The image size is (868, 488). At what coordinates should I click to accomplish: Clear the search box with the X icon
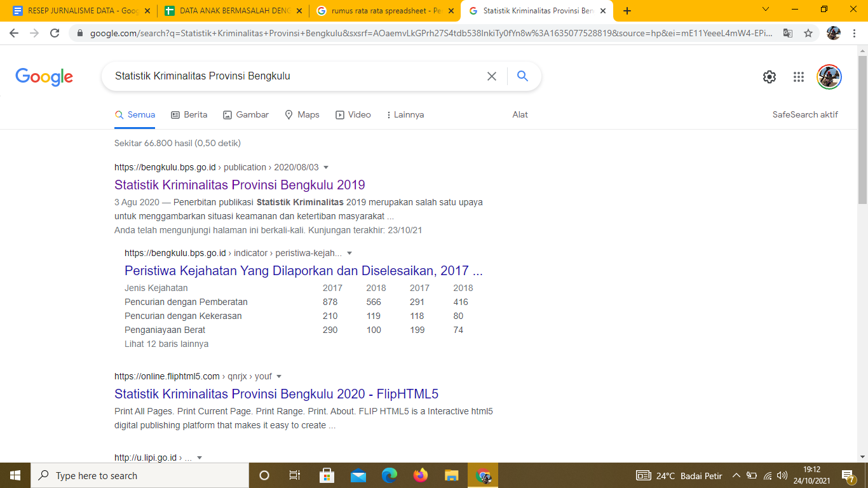(491, 76)
